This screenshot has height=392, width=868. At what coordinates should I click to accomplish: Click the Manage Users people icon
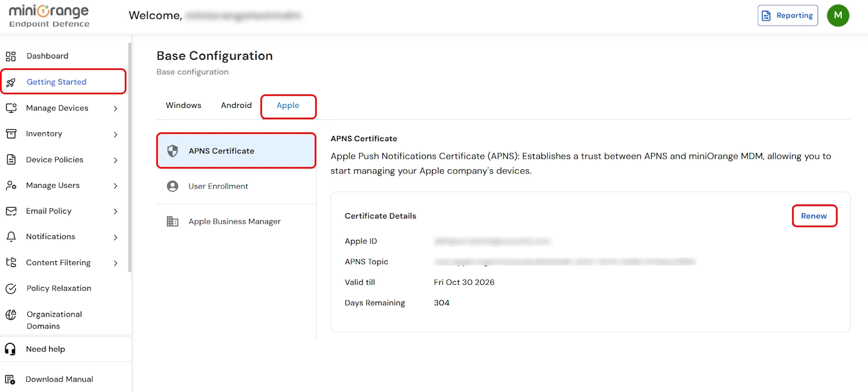11,185
